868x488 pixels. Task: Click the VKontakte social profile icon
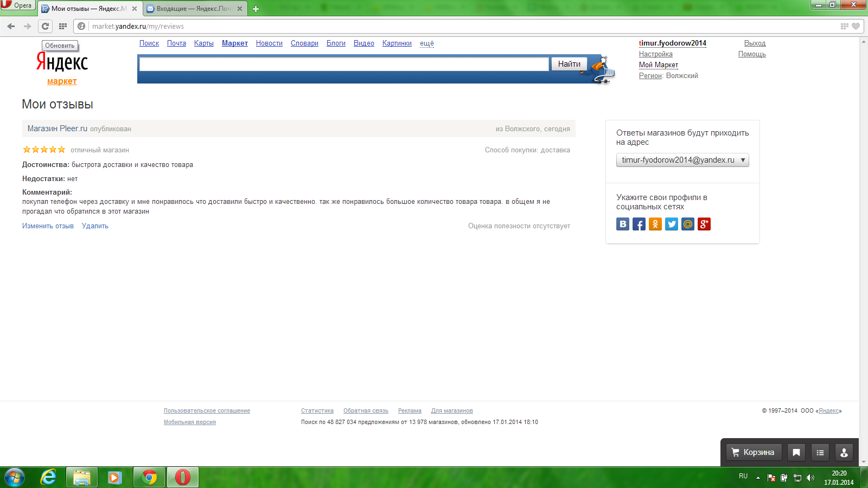pos(623,224)
